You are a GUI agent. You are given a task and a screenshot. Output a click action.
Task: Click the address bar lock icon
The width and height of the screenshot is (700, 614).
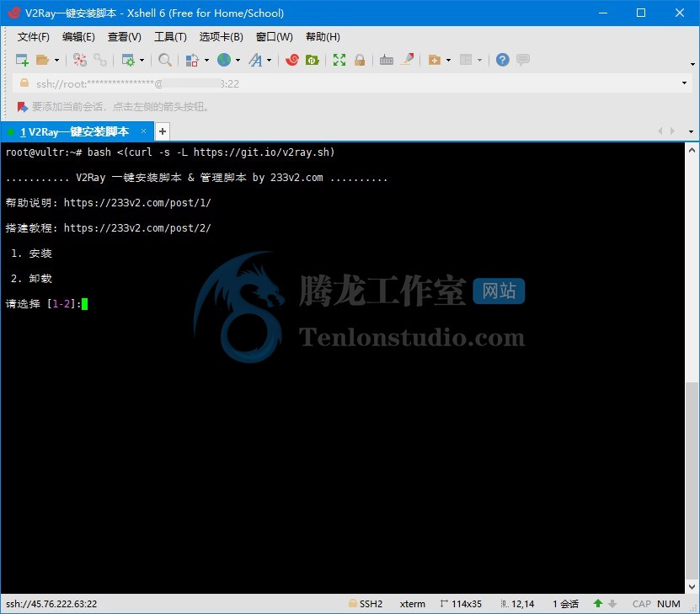(x=24, y=83)
